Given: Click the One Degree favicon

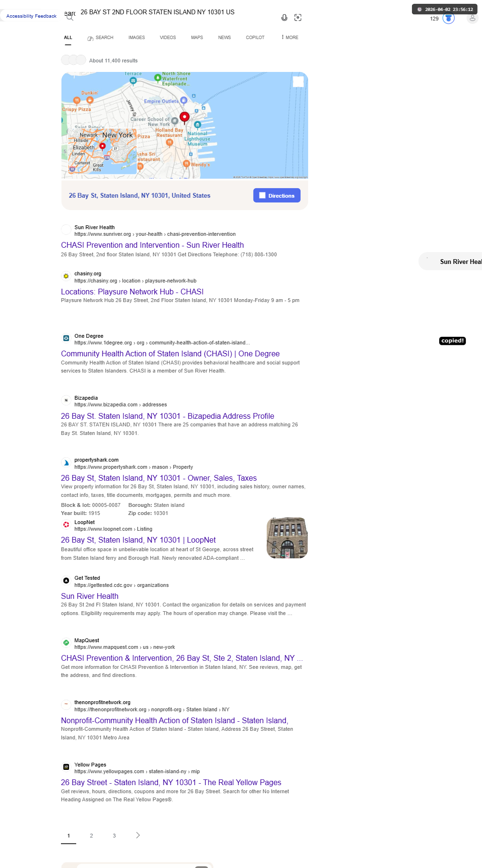Looking at the screenshot, I should 66,338.
